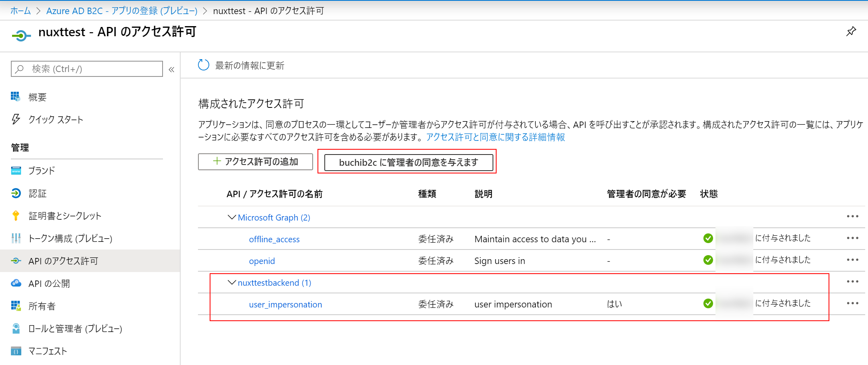Open the Microsoft Graph (2) link
Viewport: 868px width, 365px height.
coord(274,217)
